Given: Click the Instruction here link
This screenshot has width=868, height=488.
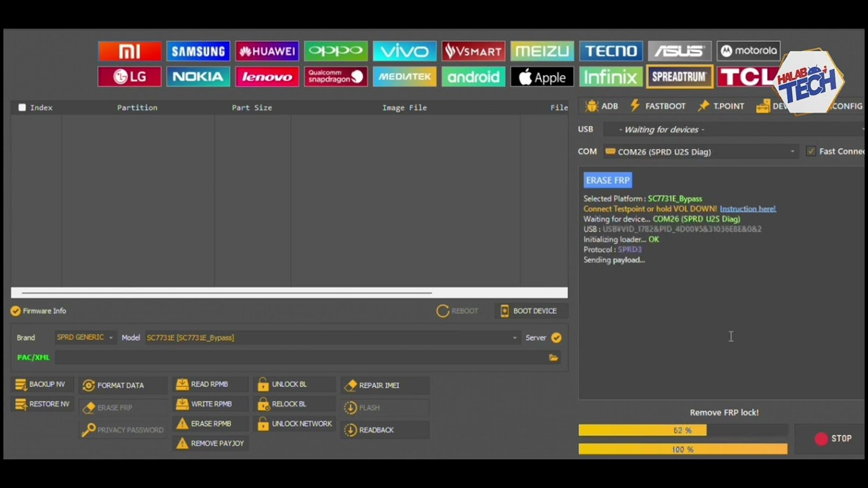Looking at the screenshot, I should point(747,209).
